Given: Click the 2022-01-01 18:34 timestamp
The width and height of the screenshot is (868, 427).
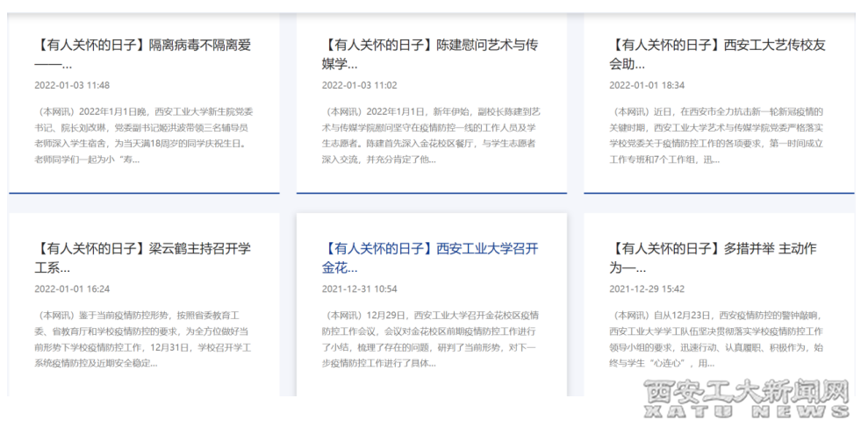Looking at the screenshot, I should point(647,86).
